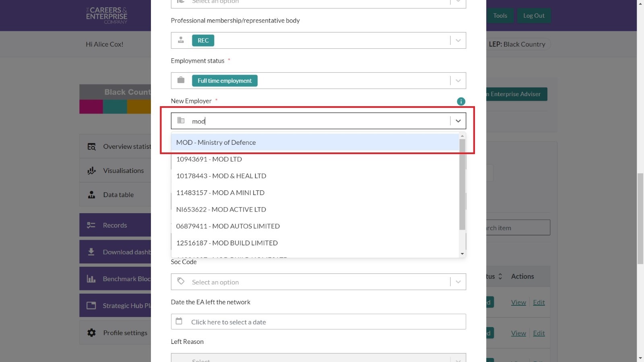
Task: Click the date EA left network field
Action: coord(318,322)
